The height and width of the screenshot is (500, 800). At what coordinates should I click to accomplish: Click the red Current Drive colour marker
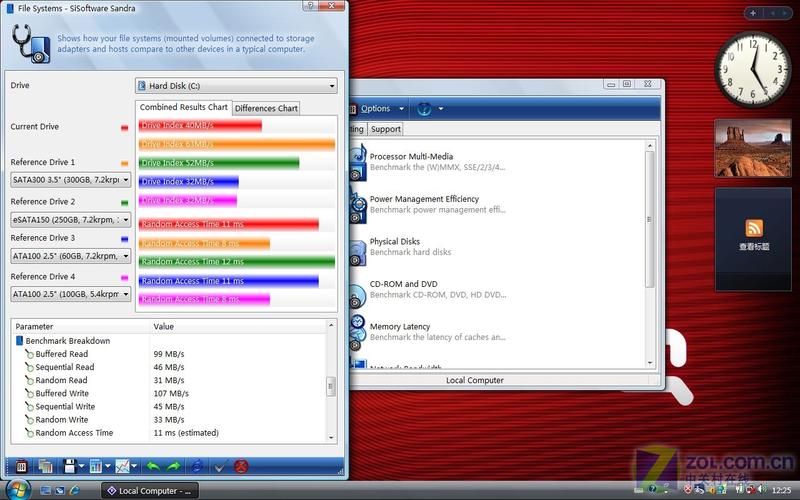pyautogui.click(x=124, y=128)
